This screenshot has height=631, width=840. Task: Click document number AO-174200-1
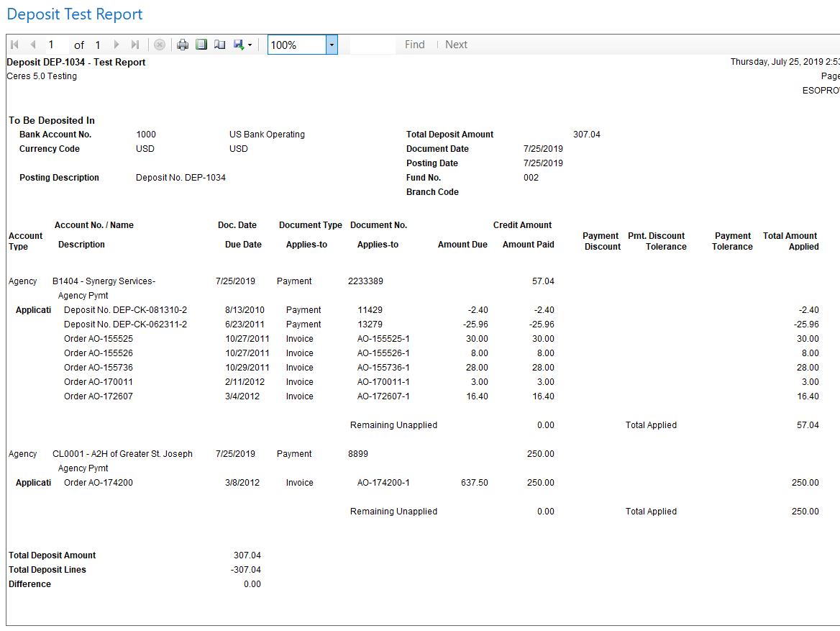tap(383, 483)
